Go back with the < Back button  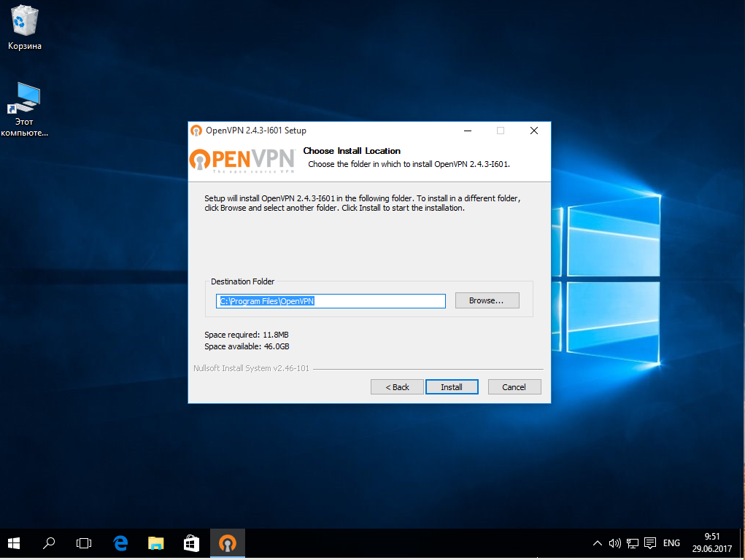coord(397,387)
